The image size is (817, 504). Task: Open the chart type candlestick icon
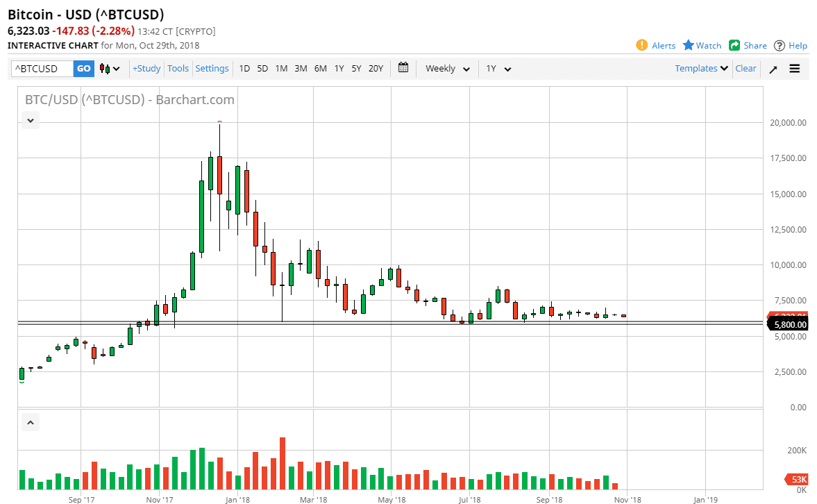coord(103,68)
